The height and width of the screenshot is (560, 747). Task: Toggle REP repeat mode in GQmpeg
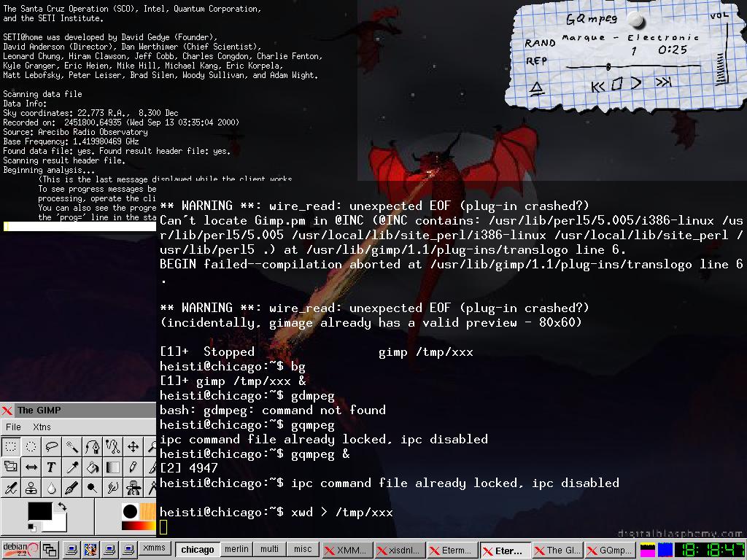click(x=536, y=61)
